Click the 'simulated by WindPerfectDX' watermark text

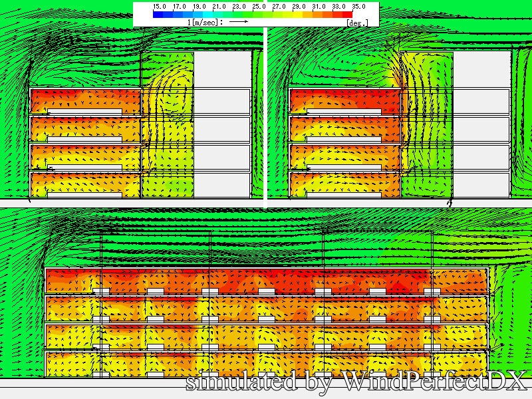click(356, 382)
